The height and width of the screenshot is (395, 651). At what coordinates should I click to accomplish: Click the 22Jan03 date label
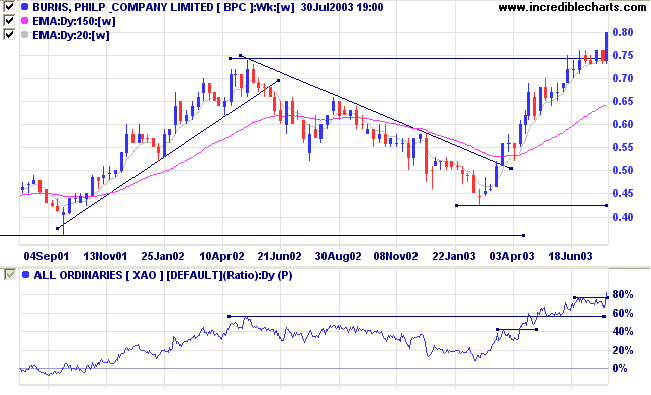coord(454,256)
